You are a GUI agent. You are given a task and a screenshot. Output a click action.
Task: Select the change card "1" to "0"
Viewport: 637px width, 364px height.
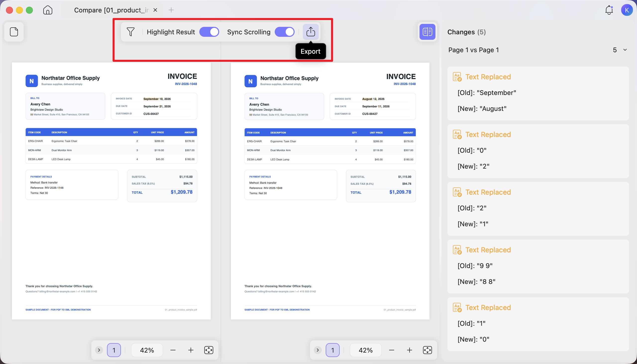click(538, 324)
